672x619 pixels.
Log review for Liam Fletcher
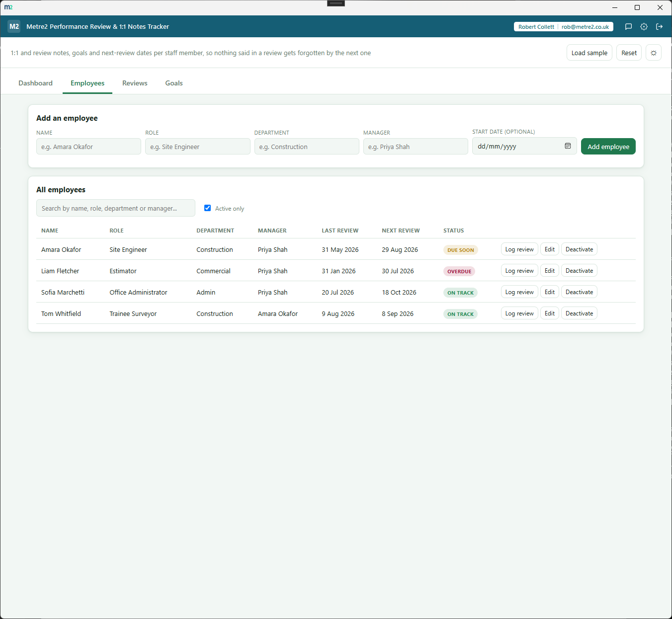coord(519,271)
